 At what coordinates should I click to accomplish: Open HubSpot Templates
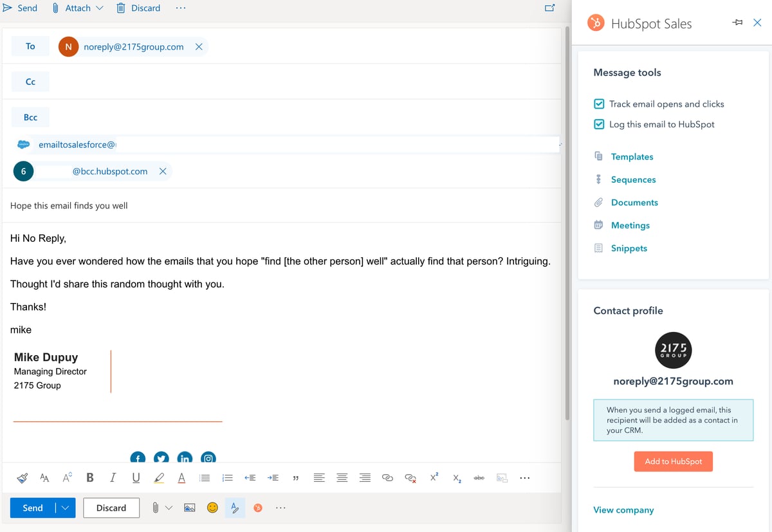point(632,156)
